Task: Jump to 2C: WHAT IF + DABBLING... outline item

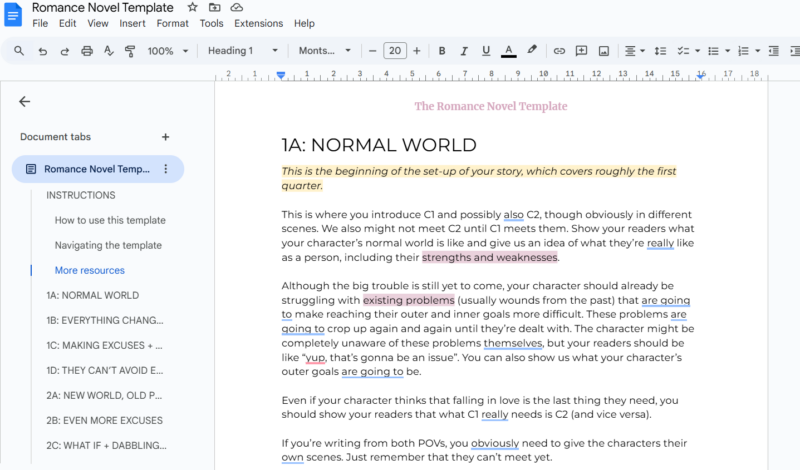Action: coord(106,445)
